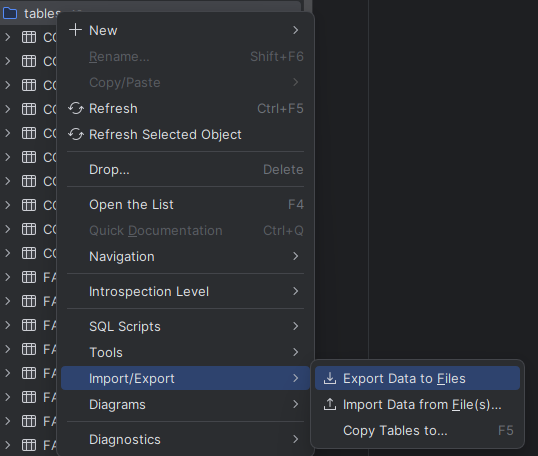Click the Export Data to Files download icon
This screenshot has height=456, width=538.
point(330,378)
